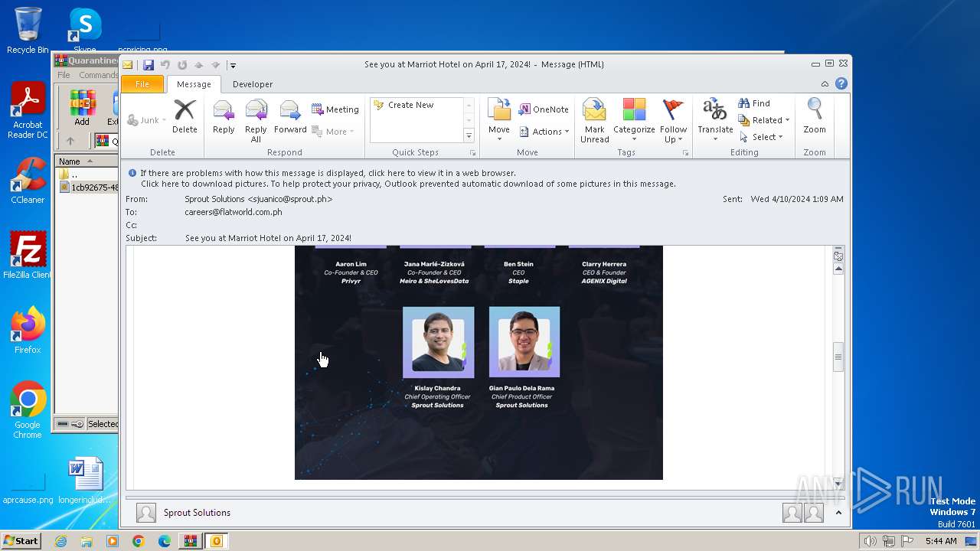Save message via quick access toolbar
Screen dimensions: 980x551
pyautogui.click(x=149, y=65)
